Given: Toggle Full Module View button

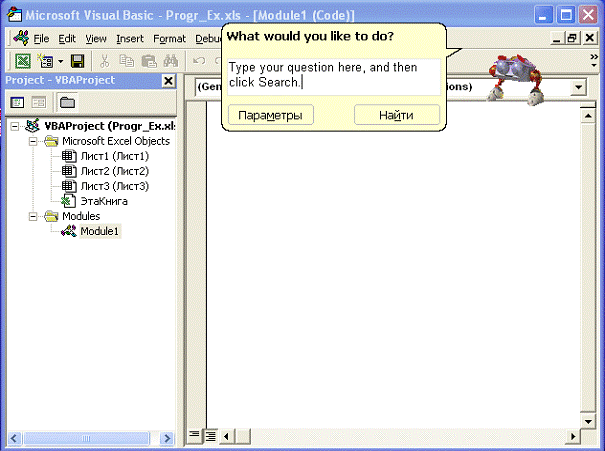Looking at the screenshot, I should (x=210, y=436).
